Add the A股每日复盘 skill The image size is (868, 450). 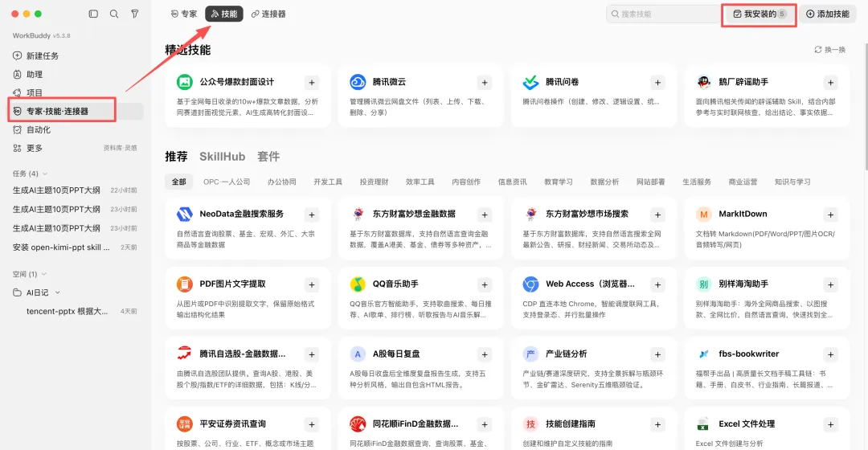[485, 354]
